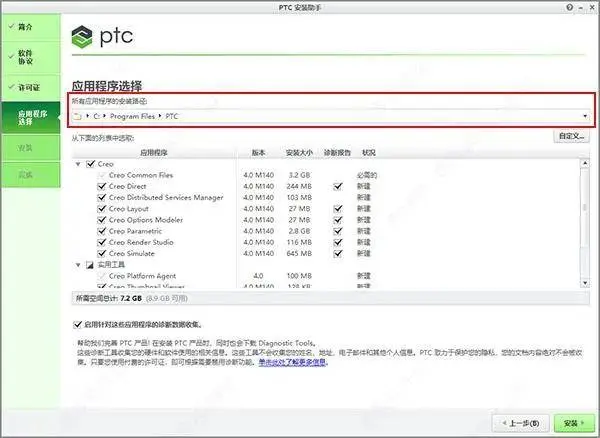
Task: Open the blue learn-more information link
Action: tap(292, 362)
